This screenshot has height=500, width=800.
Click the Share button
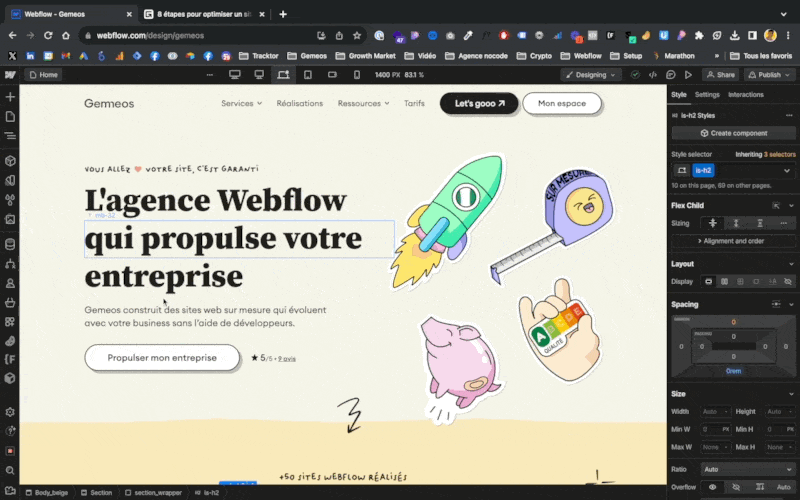(x=720, y=75)
